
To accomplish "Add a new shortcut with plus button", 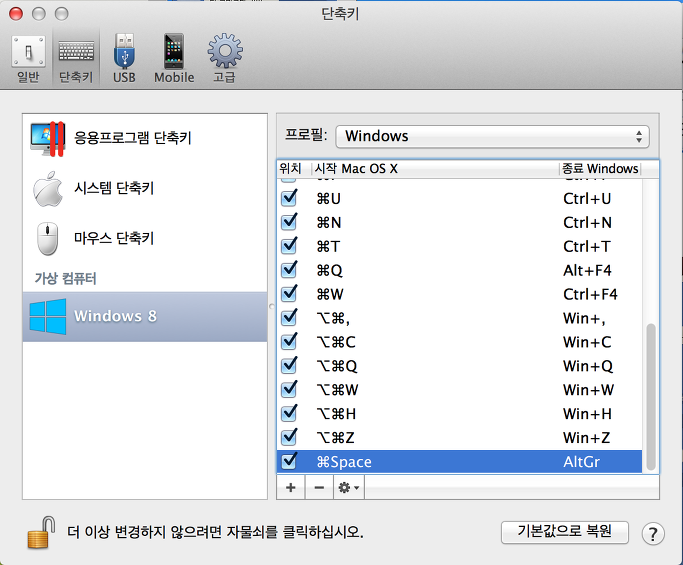I will pyautogui.click(x=291, y=487).
